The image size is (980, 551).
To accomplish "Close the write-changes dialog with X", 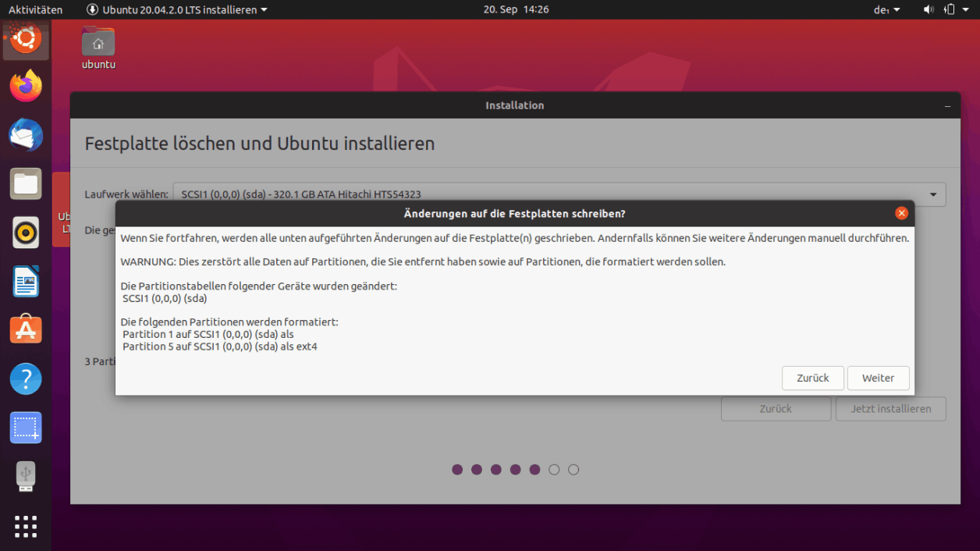I will [901, 213].
